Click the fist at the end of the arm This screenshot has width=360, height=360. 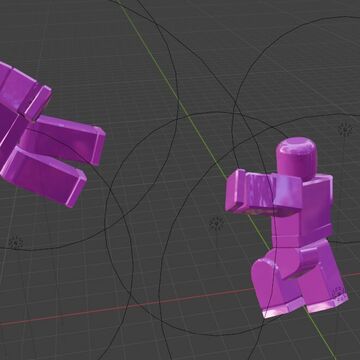(236, 191)
